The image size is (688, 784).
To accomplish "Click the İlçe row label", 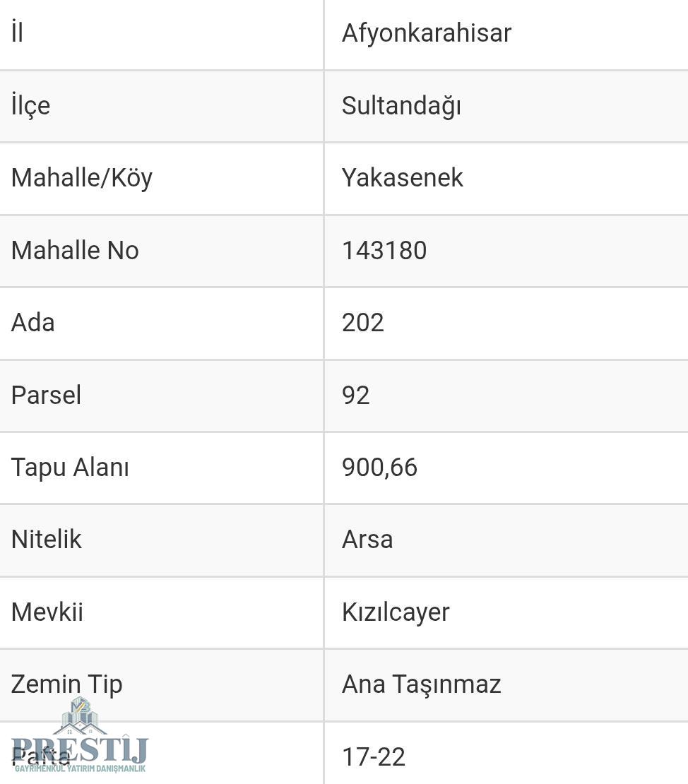I will tap(30, 106).
